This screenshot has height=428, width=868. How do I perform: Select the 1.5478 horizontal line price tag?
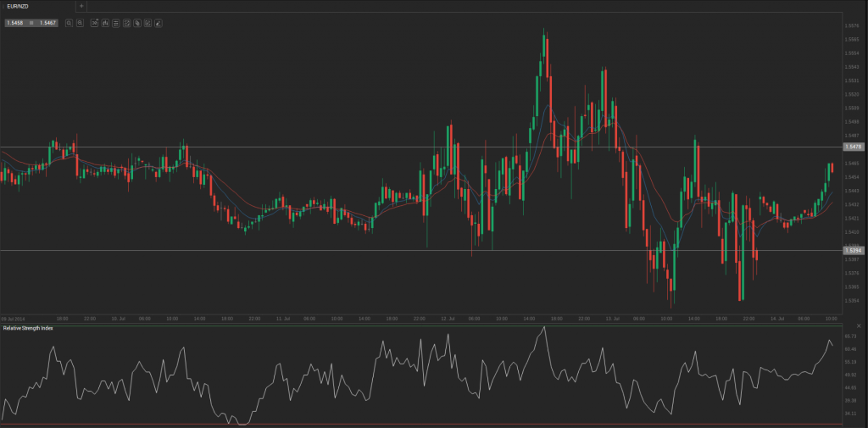[853, 147]
